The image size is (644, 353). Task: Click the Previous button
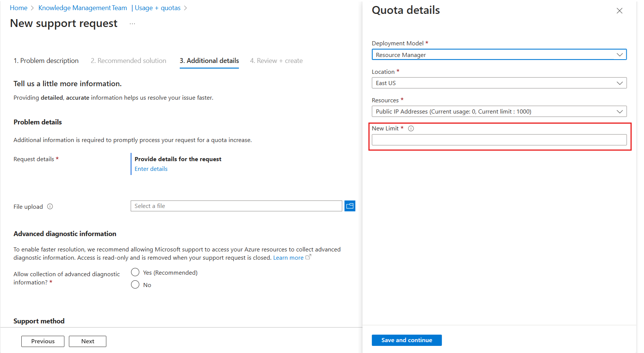(x=43, y=341)
